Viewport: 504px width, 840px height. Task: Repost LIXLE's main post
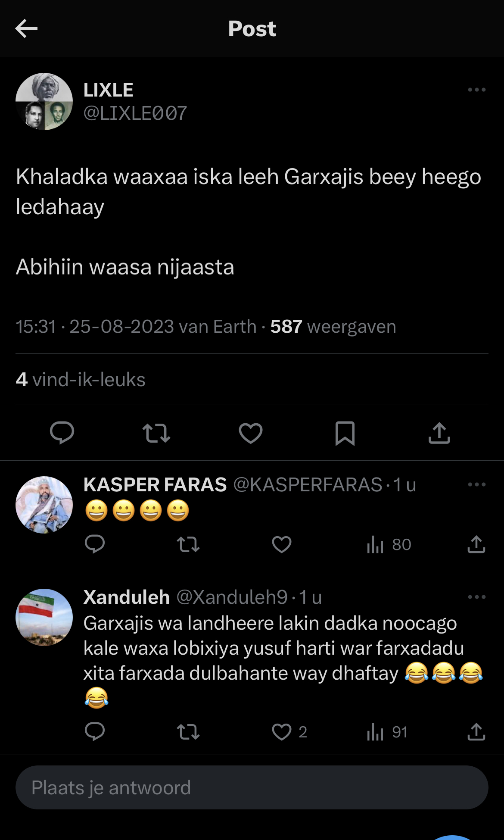pyautogui.click(x=156, y=433)
